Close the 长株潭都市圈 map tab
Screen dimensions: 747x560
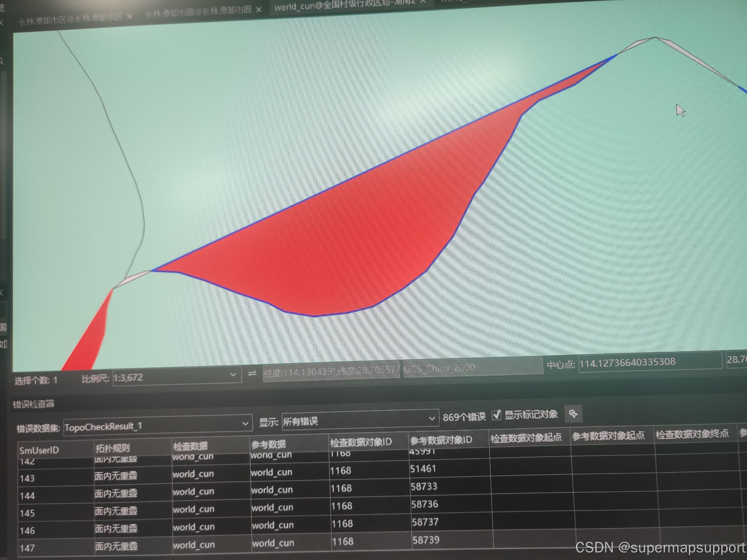[x=259, y=10]
